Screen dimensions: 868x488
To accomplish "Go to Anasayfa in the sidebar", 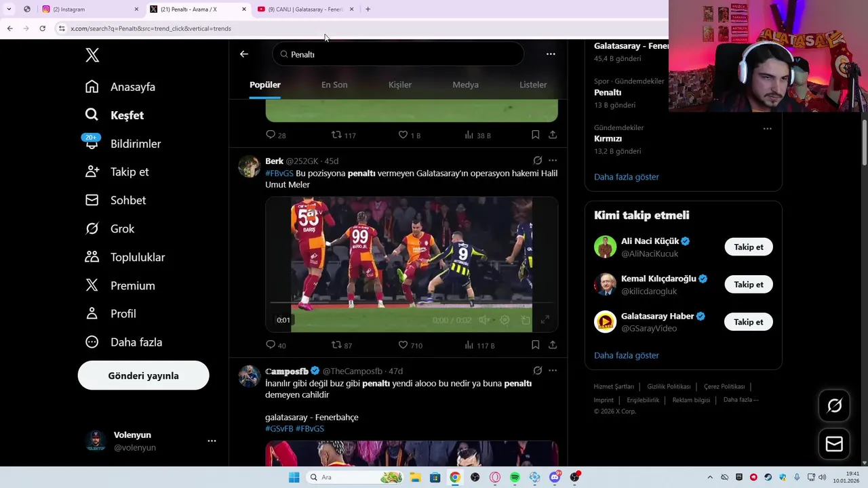I will click(x=120, y=87).
